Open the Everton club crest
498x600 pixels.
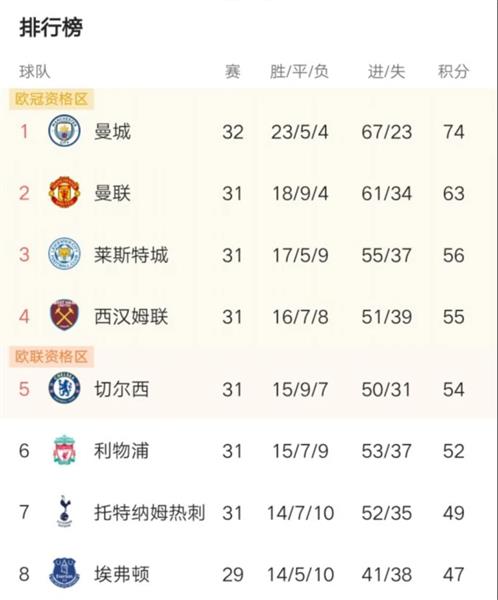(64, 573)
